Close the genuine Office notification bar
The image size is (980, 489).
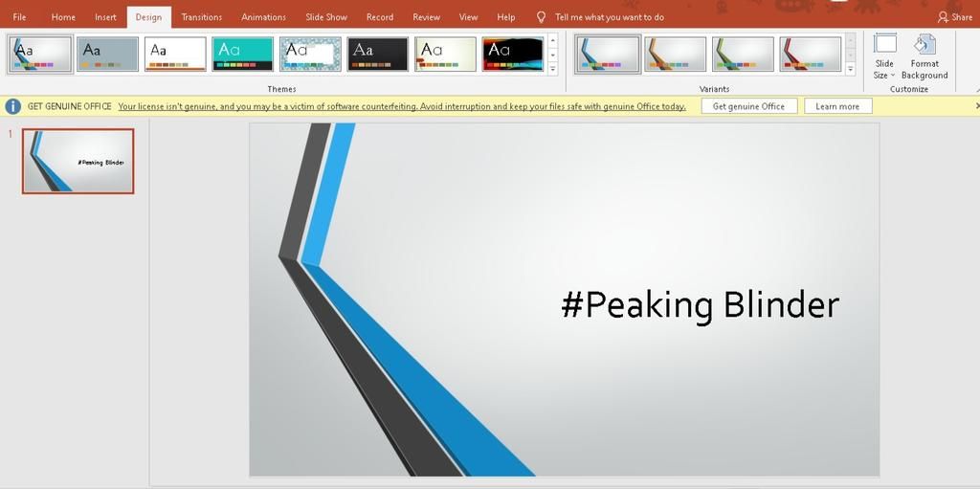[976, 106]
